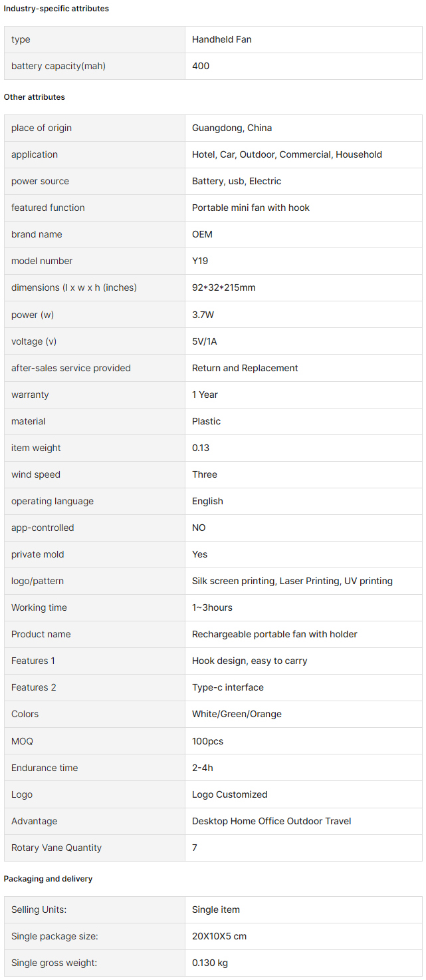
Task: Click the logo/pattern printing options value
Action: (292, 581)
